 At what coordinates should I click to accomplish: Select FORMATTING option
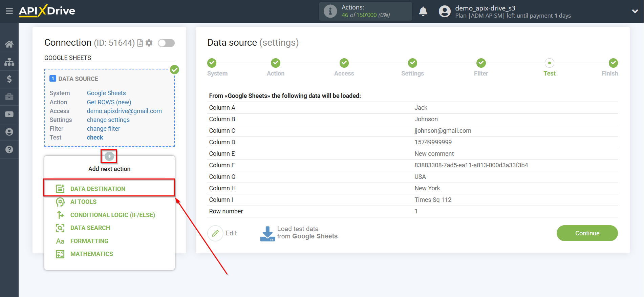click(x=89, y=241)
